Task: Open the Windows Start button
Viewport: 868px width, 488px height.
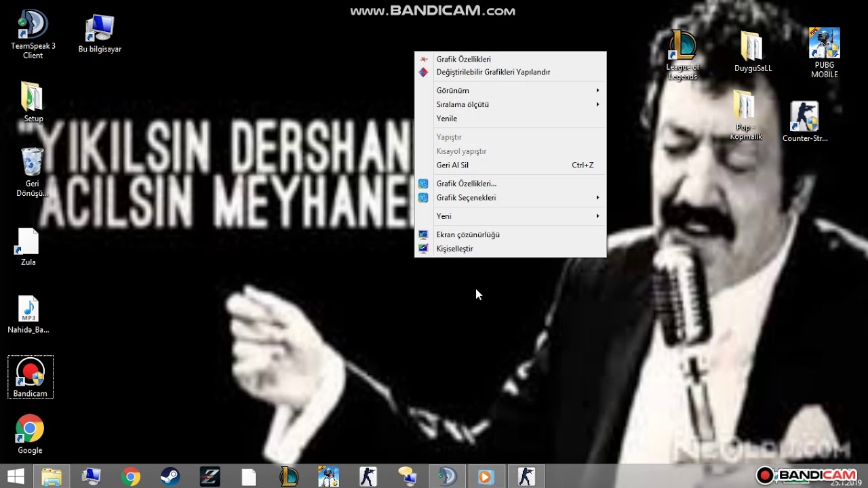Action: tap(16, 476)
